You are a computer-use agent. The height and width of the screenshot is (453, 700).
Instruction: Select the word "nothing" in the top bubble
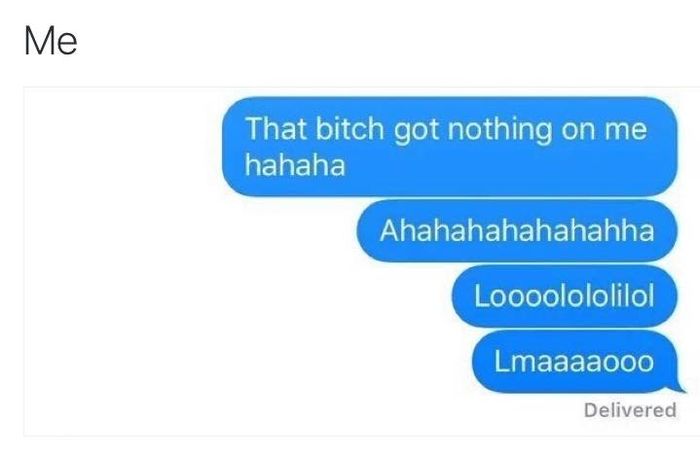(500, 130)
